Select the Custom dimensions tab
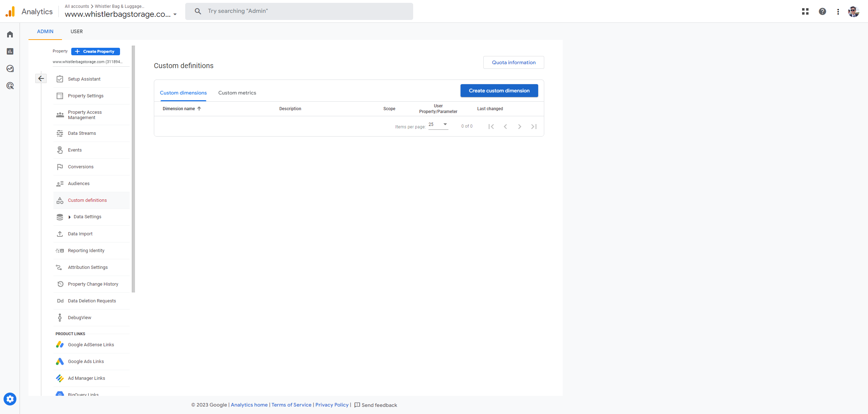Screen dimensions: 868x414 (183, 93)
